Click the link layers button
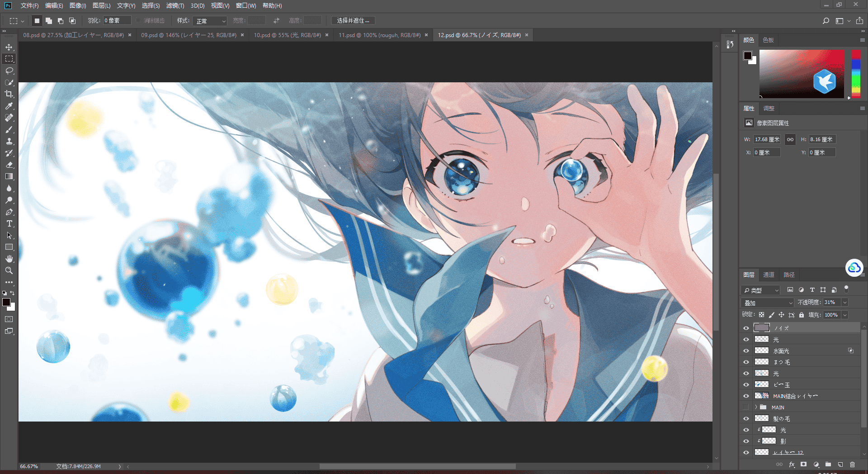This screenshot has height=474, width=868. coord(779,465)
